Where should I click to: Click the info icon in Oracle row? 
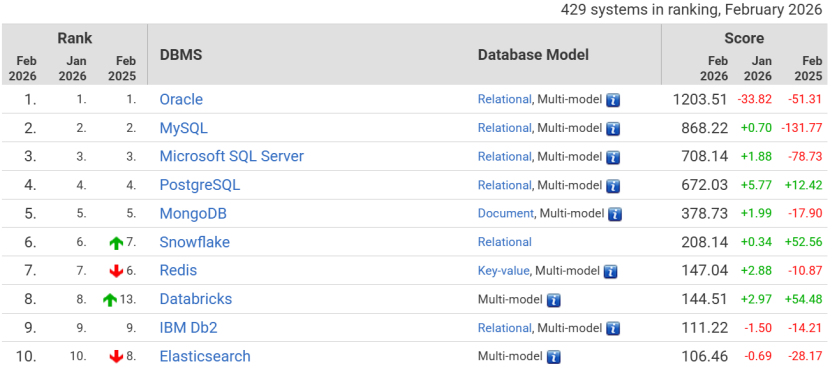[x=613, y=100]
